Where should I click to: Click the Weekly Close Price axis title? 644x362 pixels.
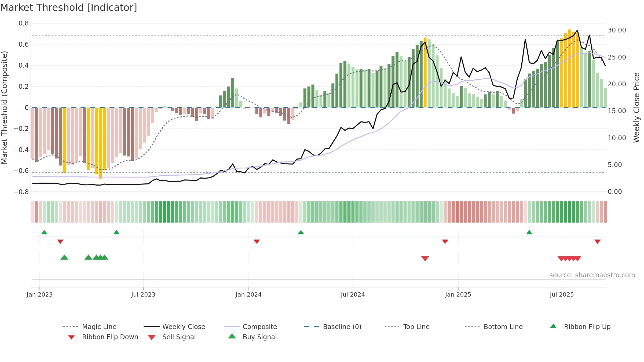pyautogui.click(x=637, y=108)
